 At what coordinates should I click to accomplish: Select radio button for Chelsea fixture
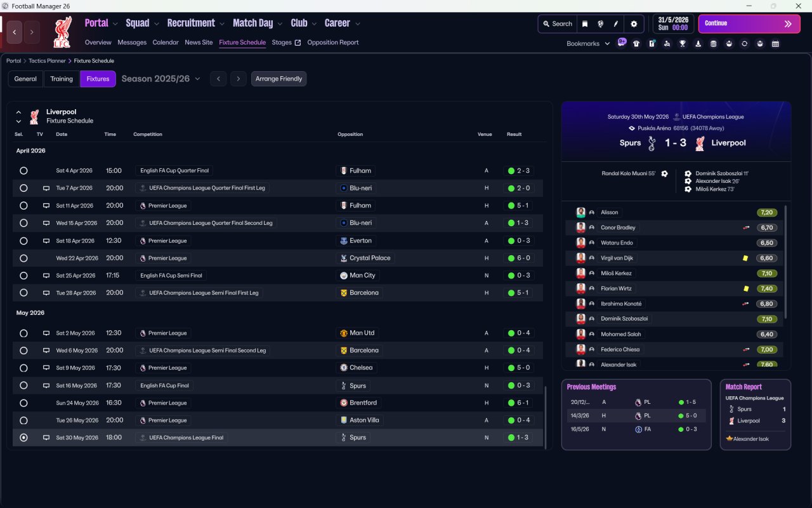23,368
